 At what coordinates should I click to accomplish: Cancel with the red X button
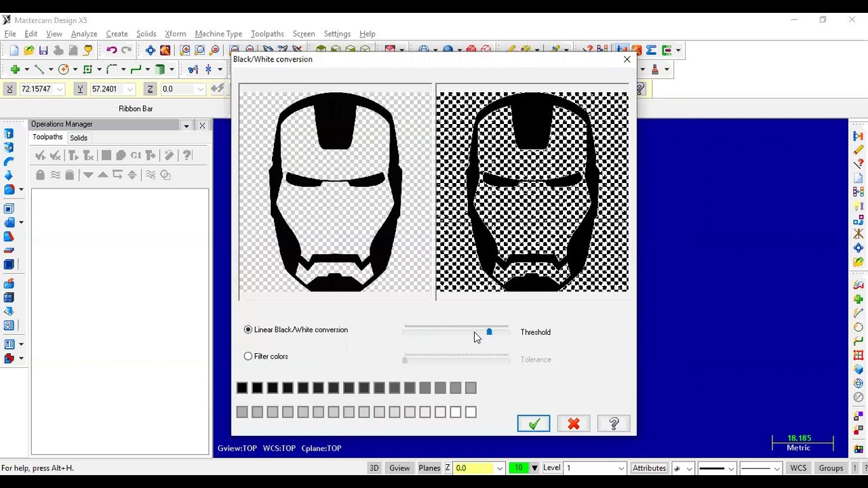[574, 424]
